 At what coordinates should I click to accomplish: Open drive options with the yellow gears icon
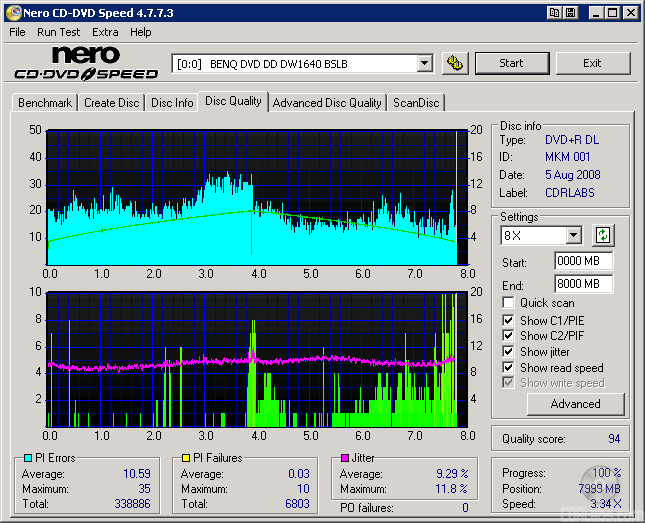pyautogui.click(x=455, y=63)
